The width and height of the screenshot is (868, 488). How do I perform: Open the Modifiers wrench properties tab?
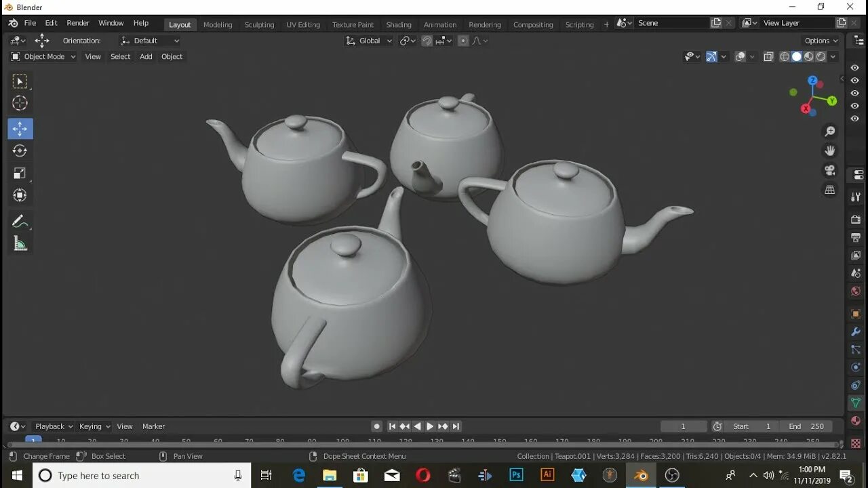(x=856, y=332)
